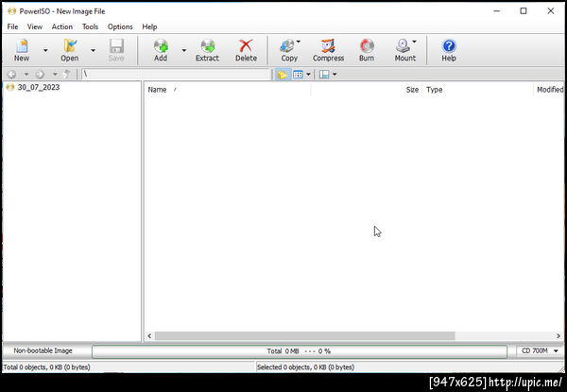This screenshot has width=567, height=392.
Task: Click the Add files icon
Action: tap(161, 46)
